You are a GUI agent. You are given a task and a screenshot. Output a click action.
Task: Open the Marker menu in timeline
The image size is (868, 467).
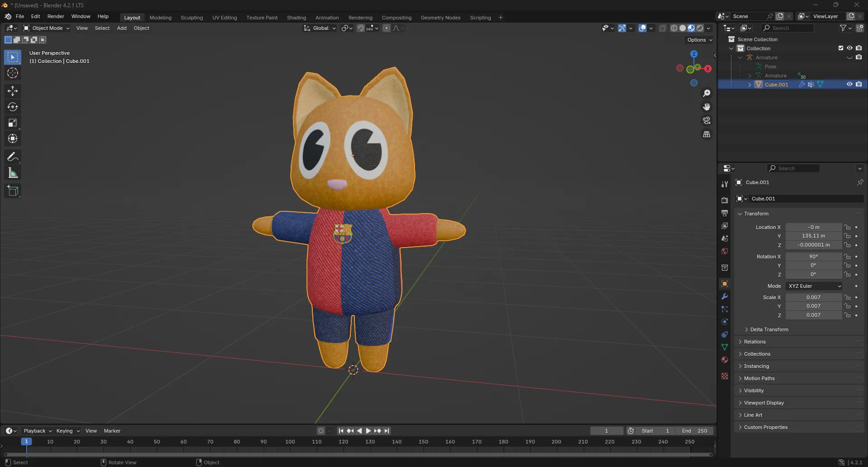[x=112, y=431]
